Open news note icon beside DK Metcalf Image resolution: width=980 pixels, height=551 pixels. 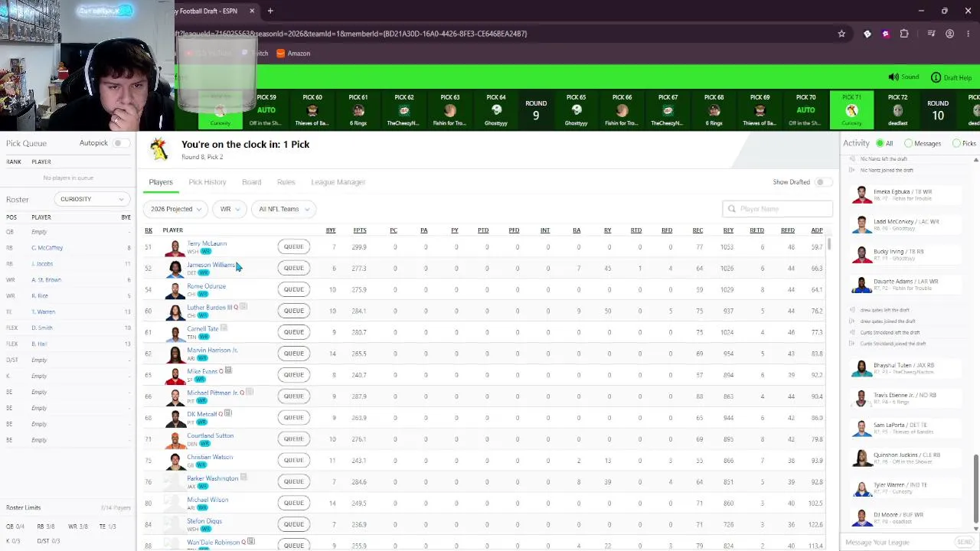click(228, 414)
